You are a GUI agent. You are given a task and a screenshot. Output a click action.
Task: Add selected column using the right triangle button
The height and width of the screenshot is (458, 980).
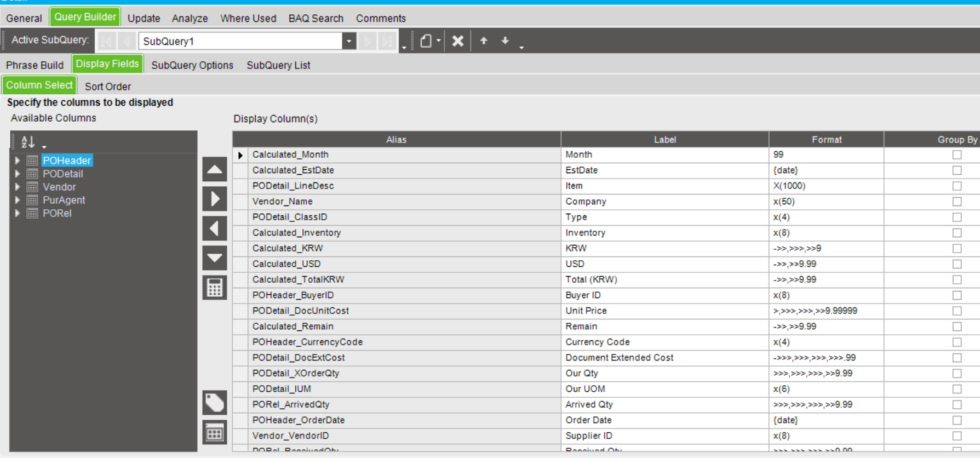click(215, 199)
